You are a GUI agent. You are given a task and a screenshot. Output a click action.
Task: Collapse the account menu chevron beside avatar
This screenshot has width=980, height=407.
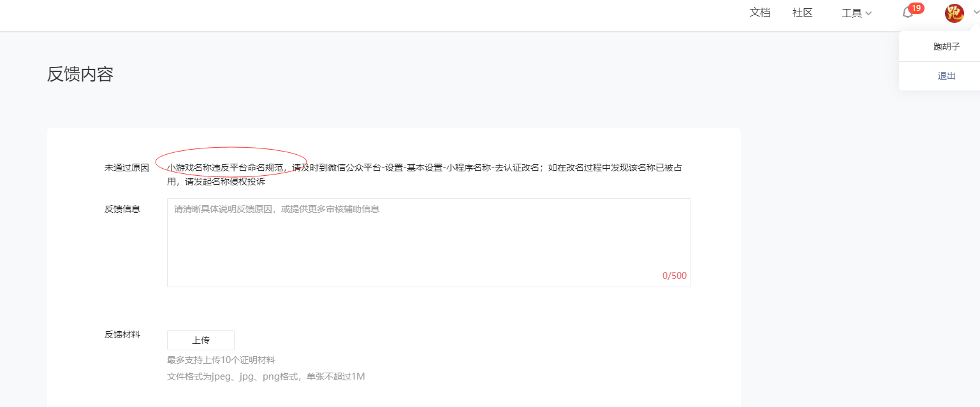[x=976, y=12]
